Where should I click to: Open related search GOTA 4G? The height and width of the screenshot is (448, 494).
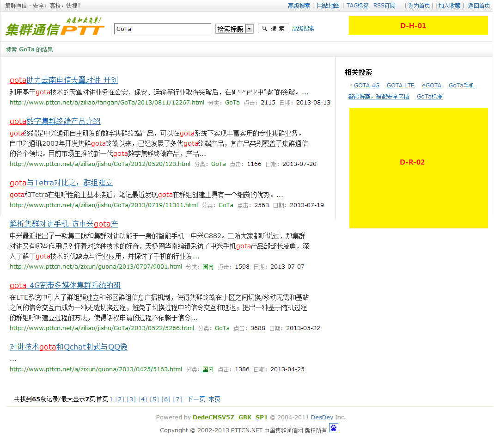366,86
